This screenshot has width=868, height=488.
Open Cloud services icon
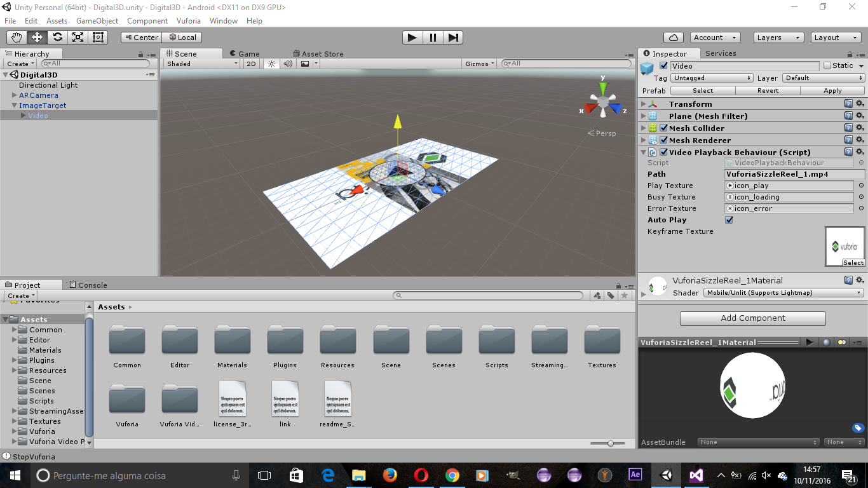click(x=674, y=37)
